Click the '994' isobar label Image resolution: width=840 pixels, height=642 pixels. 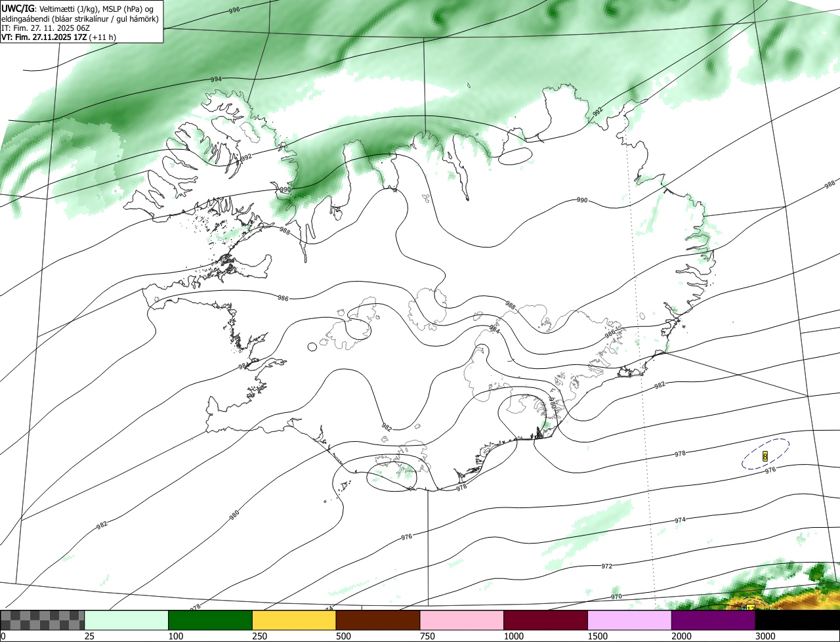click(216, 79)
